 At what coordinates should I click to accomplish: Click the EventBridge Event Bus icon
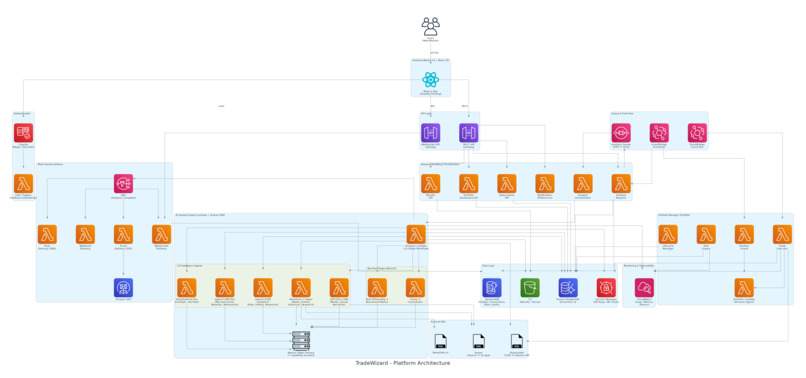pyautogui.click(x=697, y=133)
